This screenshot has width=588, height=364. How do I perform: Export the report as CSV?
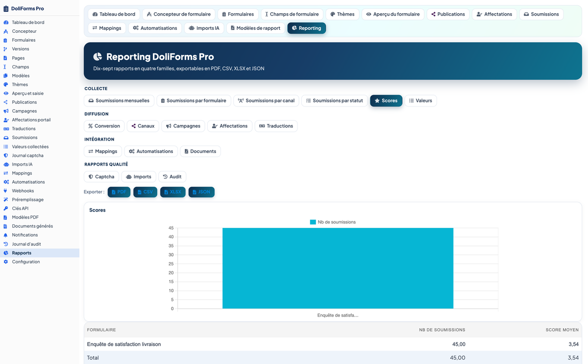[x=145, y=192]
